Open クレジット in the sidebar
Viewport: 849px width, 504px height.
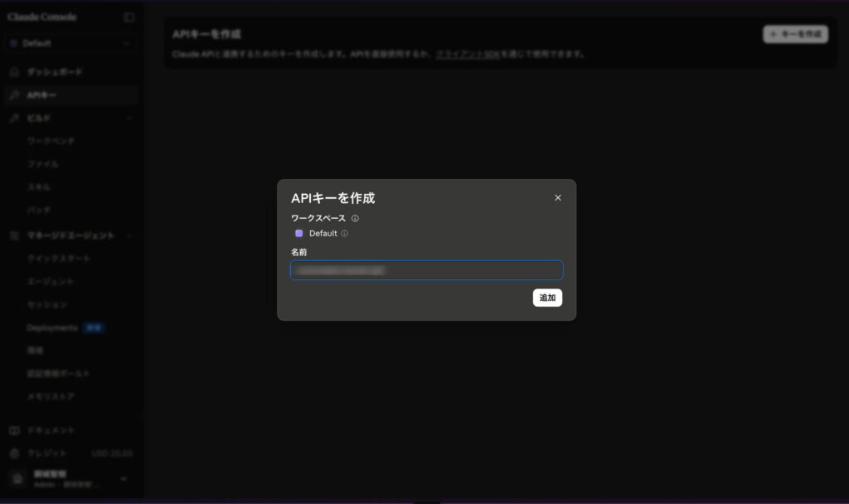[47, 453]
